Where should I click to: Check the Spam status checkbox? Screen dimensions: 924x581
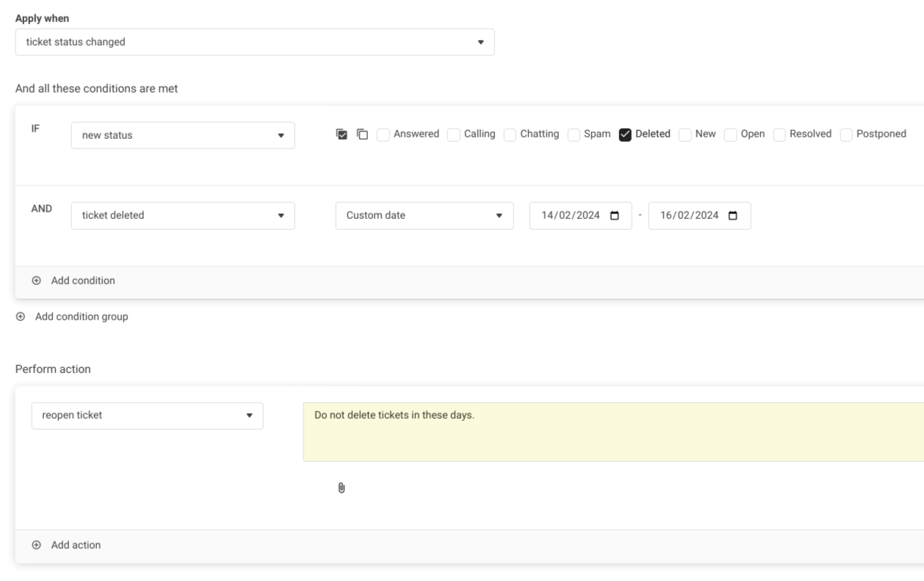[574, 134]
